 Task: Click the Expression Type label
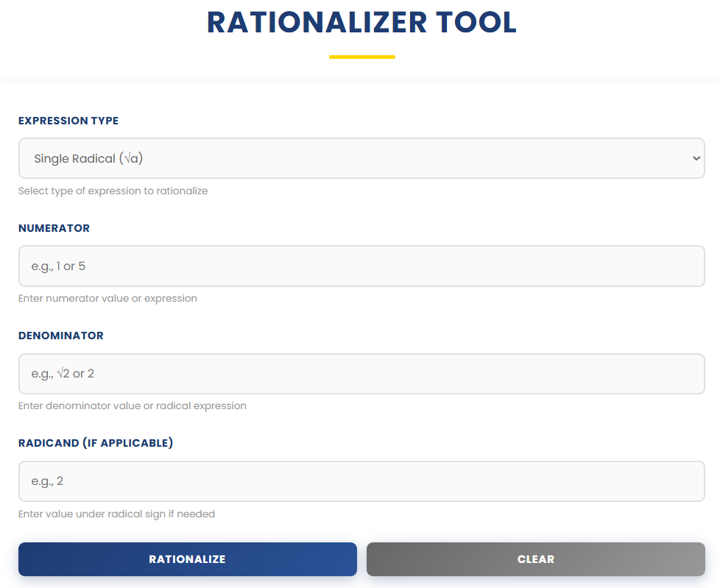(x=68, y=121)
